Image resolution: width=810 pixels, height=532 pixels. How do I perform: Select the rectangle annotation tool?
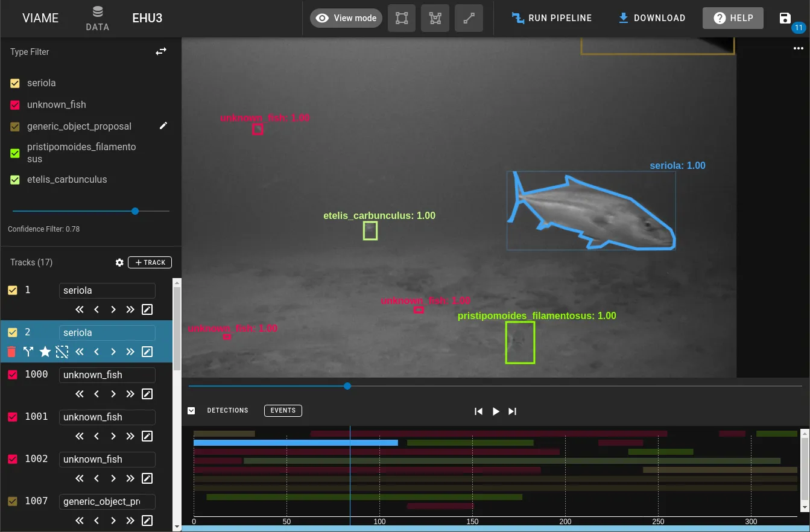(x=402, y=18)
